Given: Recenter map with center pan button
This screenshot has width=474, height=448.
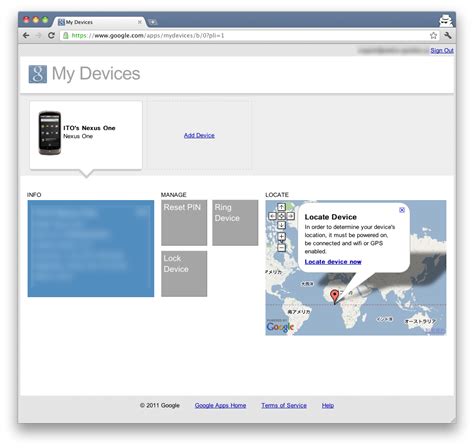Looking at the screenshot, I should pyautogui.click(x=281, y=216).
